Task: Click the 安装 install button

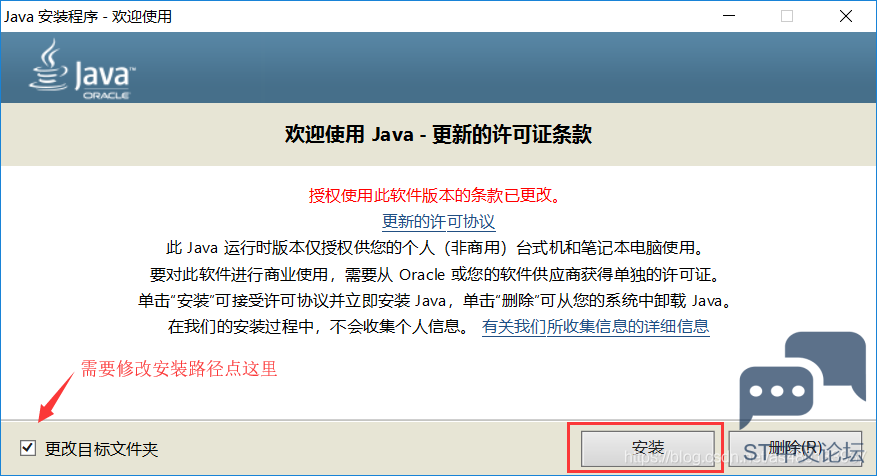Action: [648, 447]
